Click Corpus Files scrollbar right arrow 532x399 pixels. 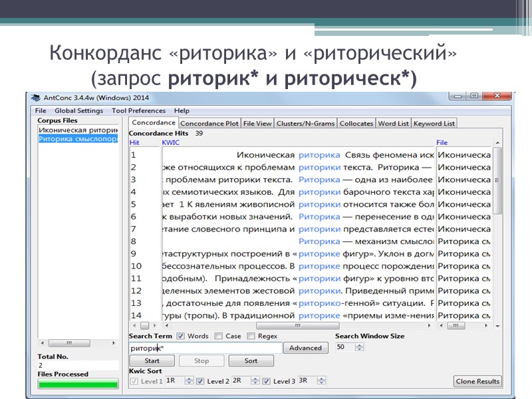(114, 343)
